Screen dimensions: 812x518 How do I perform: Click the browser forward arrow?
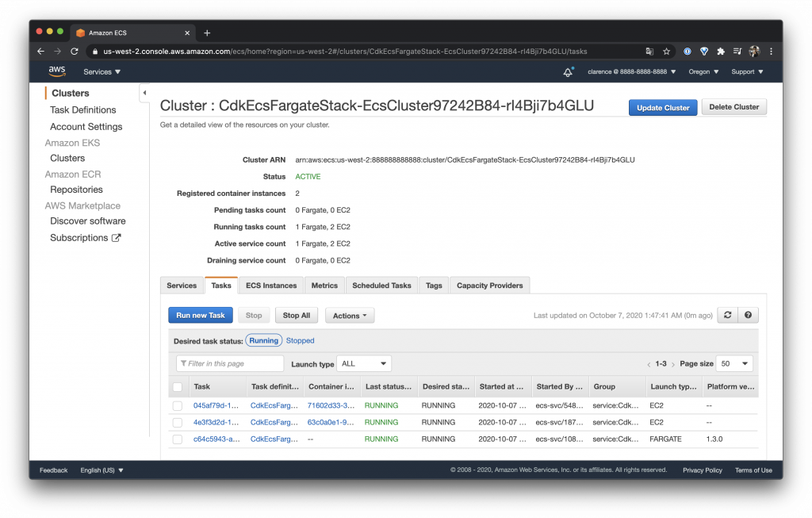point(57,52)
